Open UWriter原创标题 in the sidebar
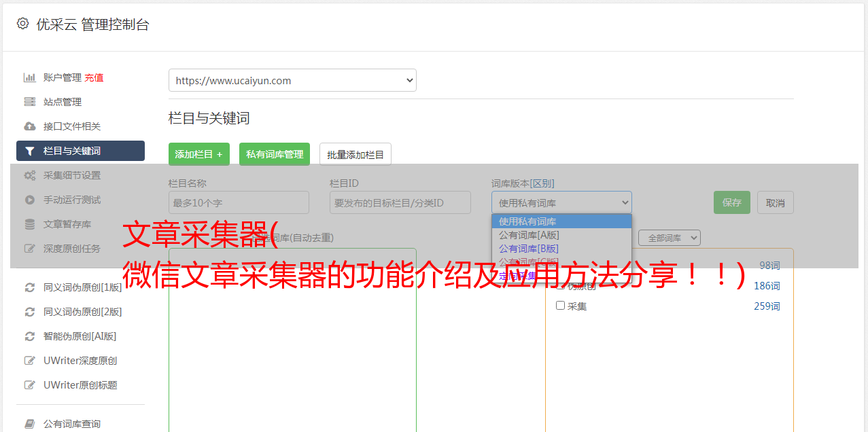 pyautogui.click(x=80, y=385)
